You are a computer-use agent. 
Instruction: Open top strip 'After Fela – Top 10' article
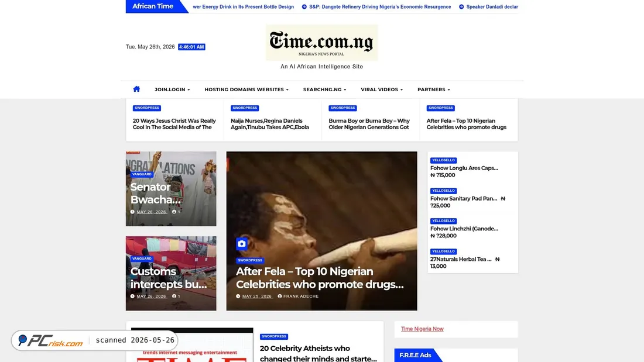tap(466, 124)
